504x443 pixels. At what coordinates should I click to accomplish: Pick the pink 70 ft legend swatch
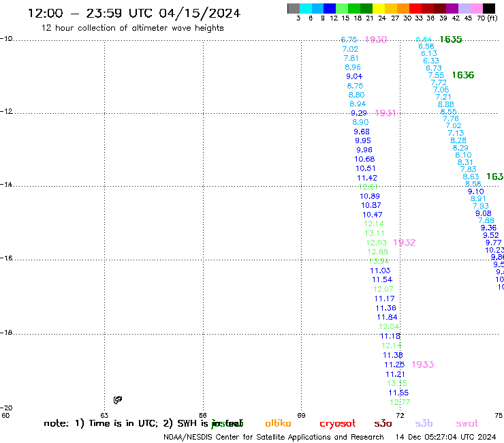coord(476,8)
